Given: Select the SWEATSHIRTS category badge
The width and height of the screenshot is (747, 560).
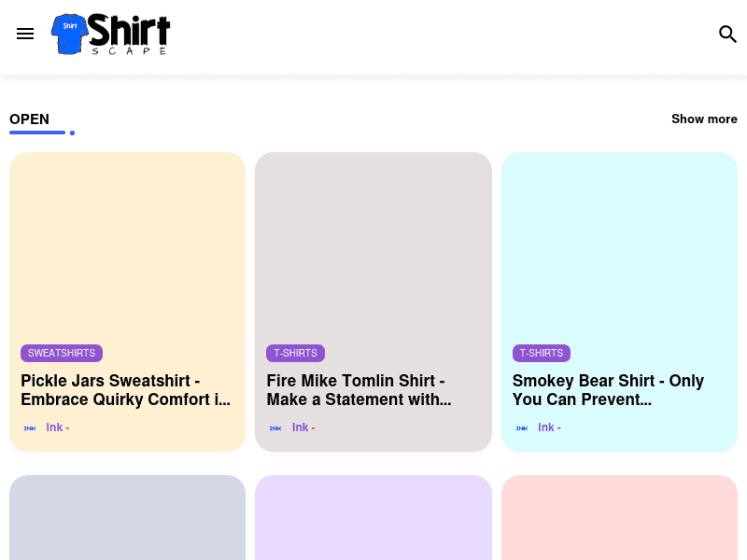Looking at the screenshot, I should pyautogui.click(x=62, y=353).
